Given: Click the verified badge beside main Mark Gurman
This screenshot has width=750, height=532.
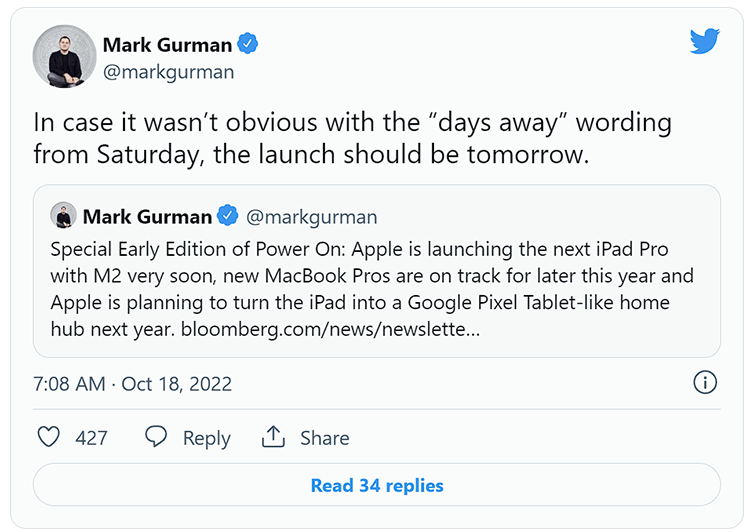Looking at the screenshot, I should [248, 44].
